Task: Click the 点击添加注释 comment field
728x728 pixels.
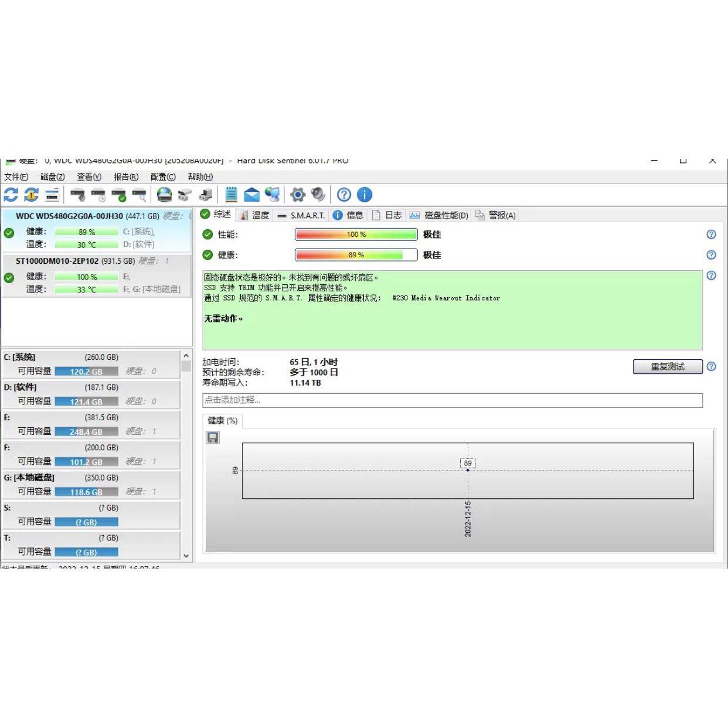Action: tap(453, 400)
